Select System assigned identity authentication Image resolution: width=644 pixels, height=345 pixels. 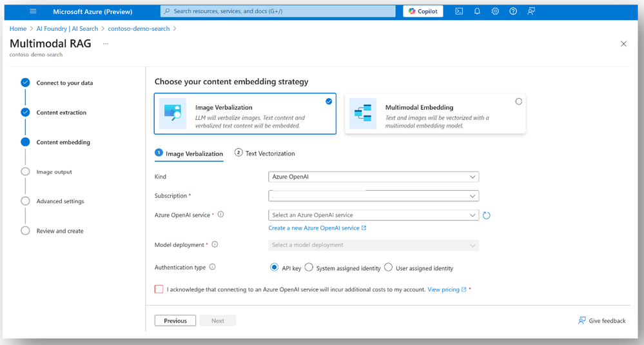click(309, 268)
